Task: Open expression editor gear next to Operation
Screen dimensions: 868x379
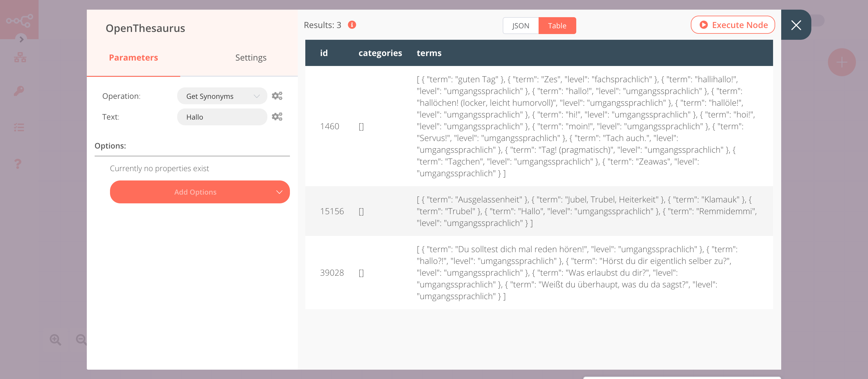Action: [x=277, y=96]
